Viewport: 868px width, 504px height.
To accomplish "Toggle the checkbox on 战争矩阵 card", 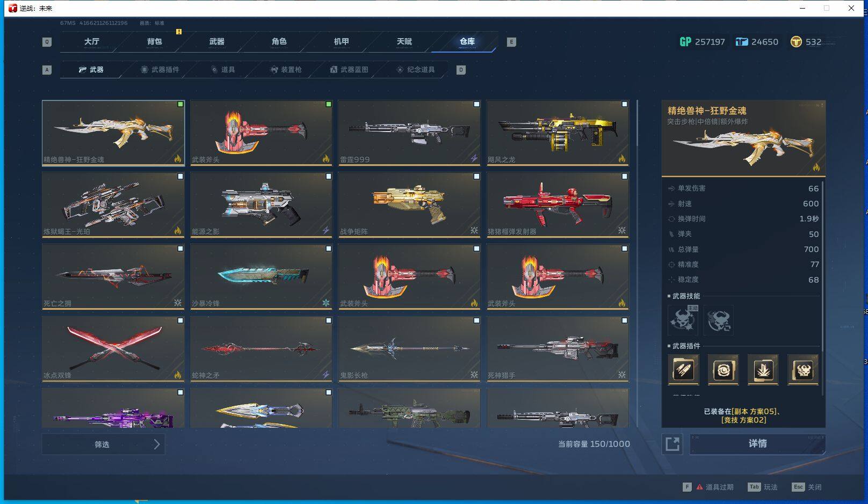I will click(x=476, y=176).
